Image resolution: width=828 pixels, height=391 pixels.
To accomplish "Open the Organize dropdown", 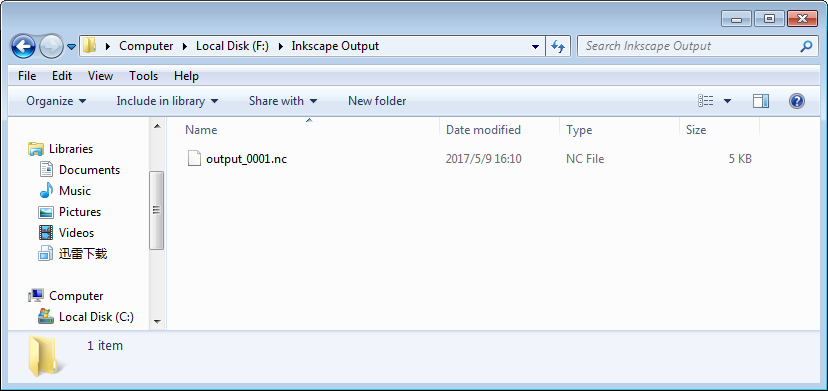I will 56,100.
